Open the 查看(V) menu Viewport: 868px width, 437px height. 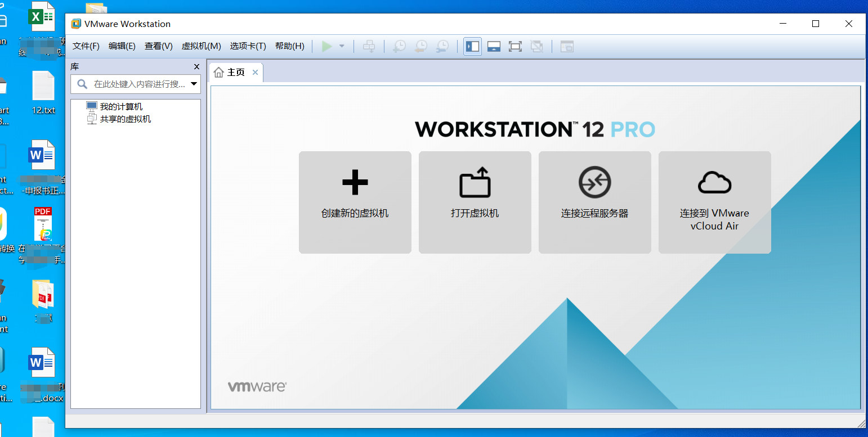159,46
